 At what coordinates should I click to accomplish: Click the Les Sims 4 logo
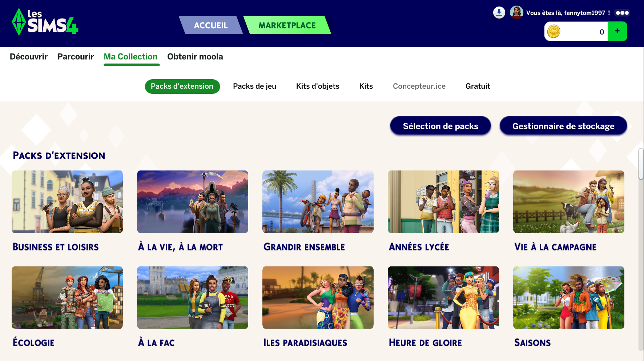pyautogui.click(x=45, y=22)
